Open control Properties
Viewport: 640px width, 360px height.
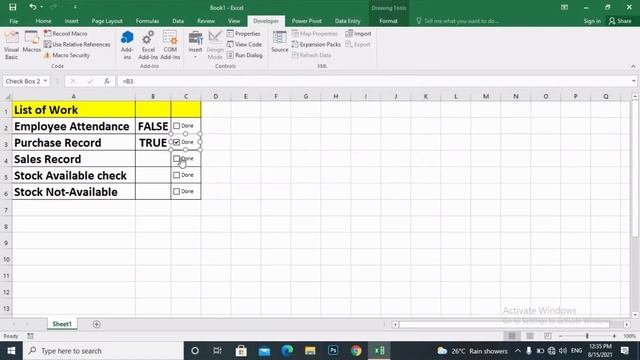244,33
